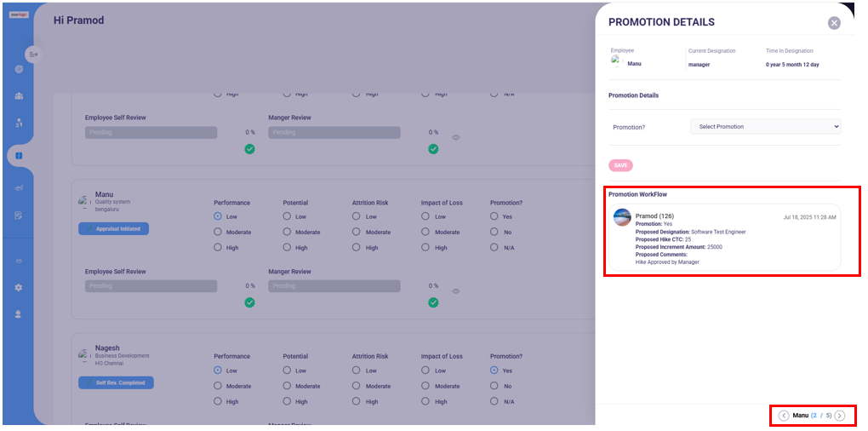Click the highlighted active sidebar module icon
868x431 pixels.
(x=19, y=156)
